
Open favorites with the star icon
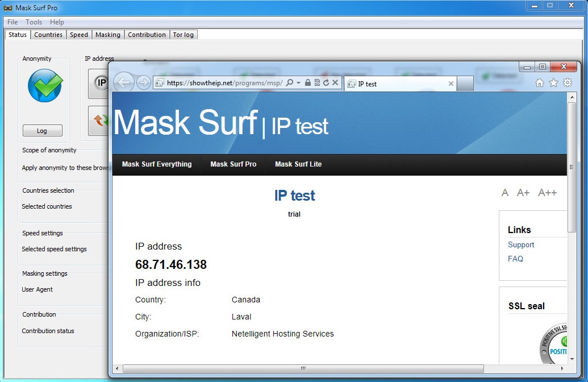tap(553, 82)
